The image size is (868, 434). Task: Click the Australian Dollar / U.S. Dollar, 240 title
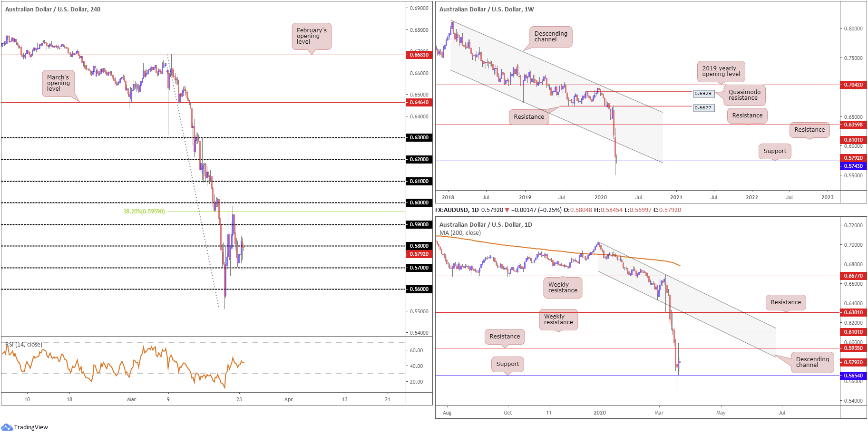point(53,9)
